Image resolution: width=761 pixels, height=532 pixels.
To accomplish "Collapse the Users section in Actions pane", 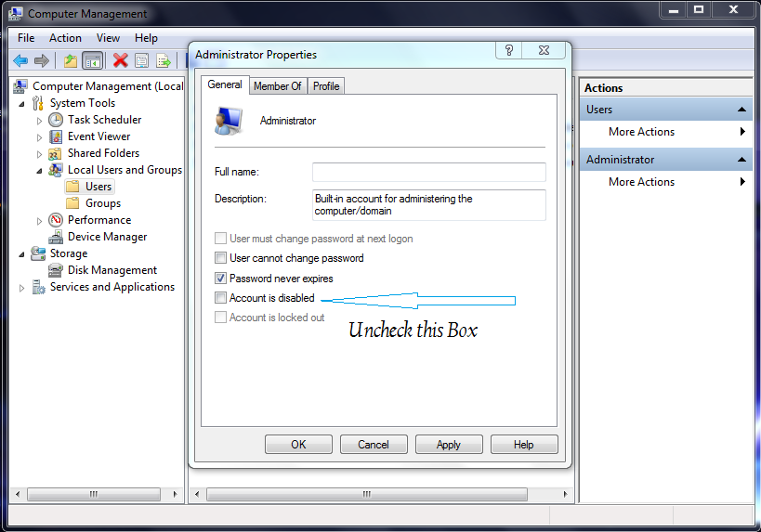I will tap(741, 110).
